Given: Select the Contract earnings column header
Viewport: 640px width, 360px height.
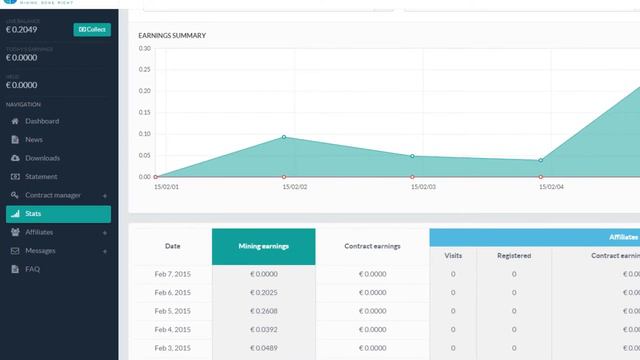Looking at the screenshot, I should [372, 247].
